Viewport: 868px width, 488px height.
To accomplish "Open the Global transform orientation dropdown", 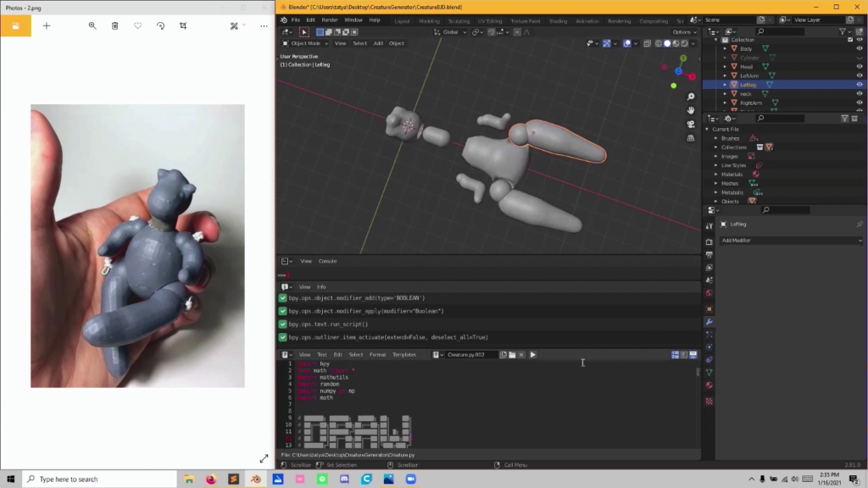I will tap(451, 32).
